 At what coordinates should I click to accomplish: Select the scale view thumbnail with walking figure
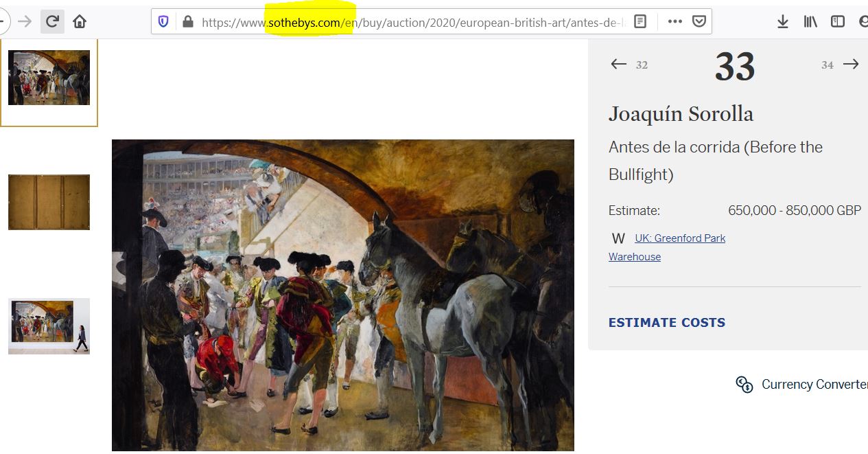[x=49, y=326]
